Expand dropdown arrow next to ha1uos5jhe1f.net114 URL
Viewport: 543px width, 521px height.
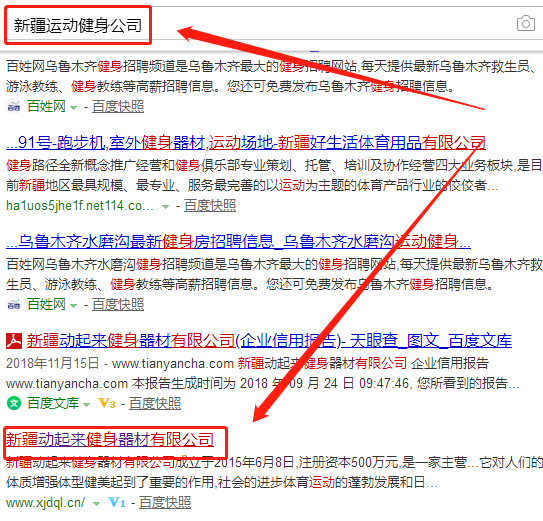(x=166, y=206)
